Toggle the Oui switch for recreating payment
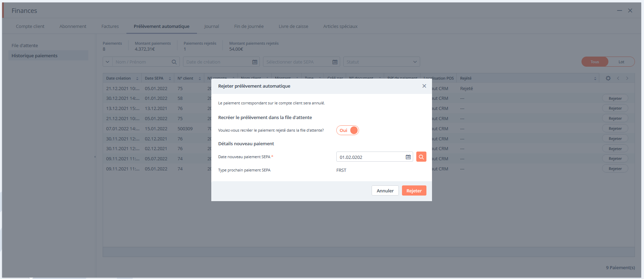This screenshot has height=279, width=644. (347, 130)
